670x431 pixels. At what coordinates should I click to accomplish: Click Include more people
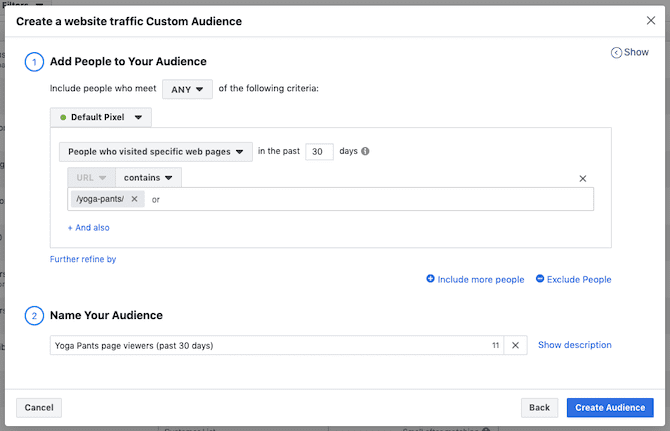pos(475,279)
